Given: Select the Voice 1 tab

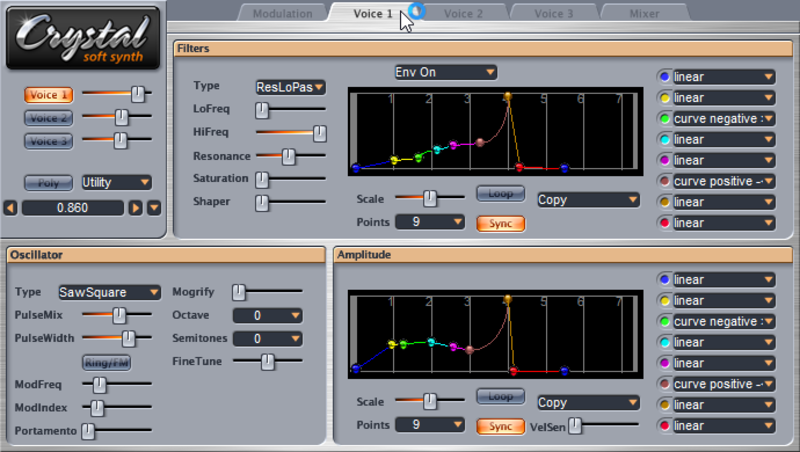Looking at the screenshot, I should (373, 14).
